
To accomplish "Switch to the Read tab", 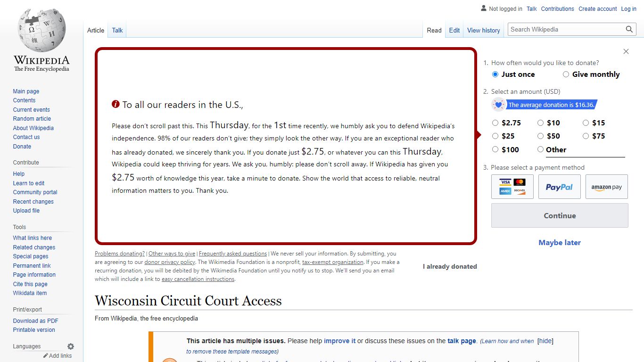I will [434, 30].
